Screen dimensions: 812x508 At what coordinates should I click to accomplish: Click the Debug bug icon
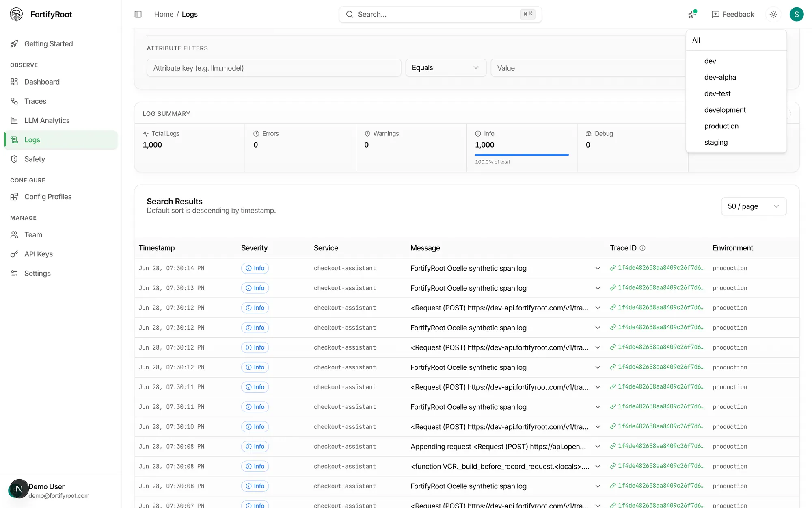[589, 133]
